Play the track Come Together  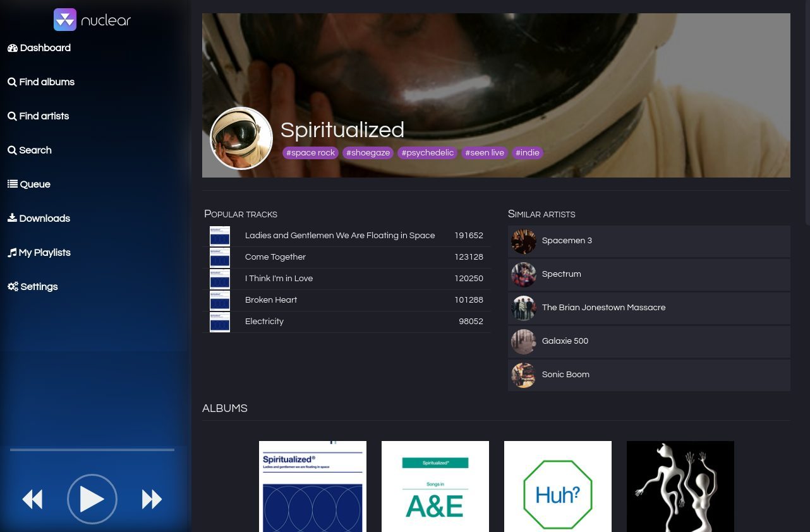(x=275, y=257)
